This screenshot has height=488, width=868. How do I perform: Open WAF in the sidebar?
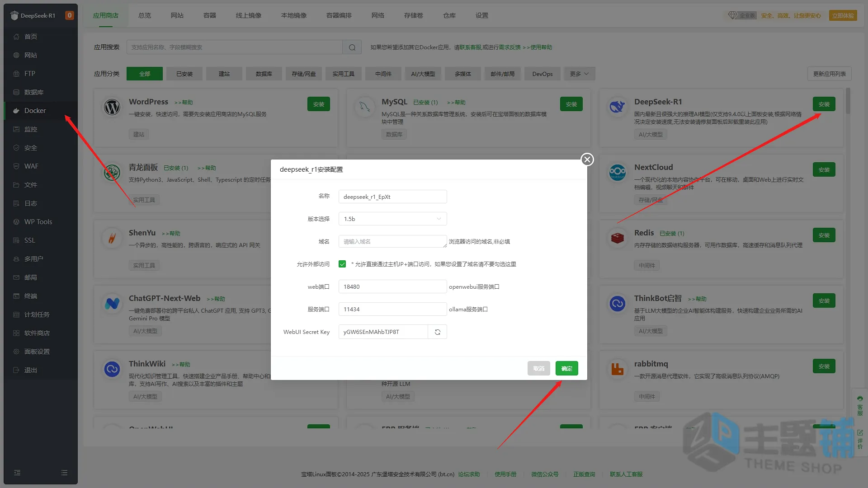[x=41, y=166]
